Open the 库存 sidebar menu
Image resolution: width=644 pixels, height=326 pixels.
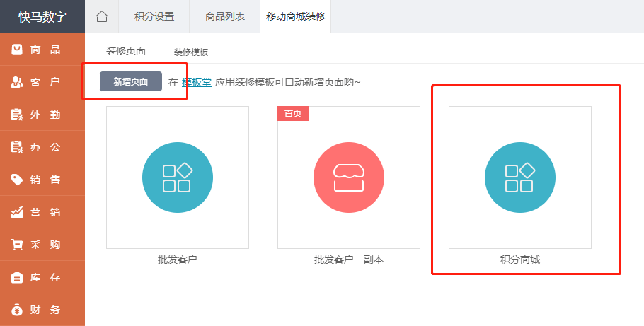(42, 277)
